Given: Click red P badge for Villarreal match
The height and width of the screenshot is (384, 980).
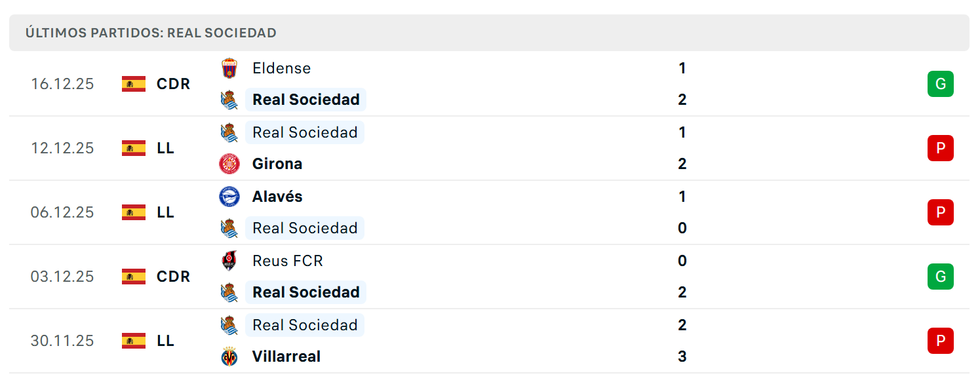Looking at the screenshot, I should [x=941, y=341].
